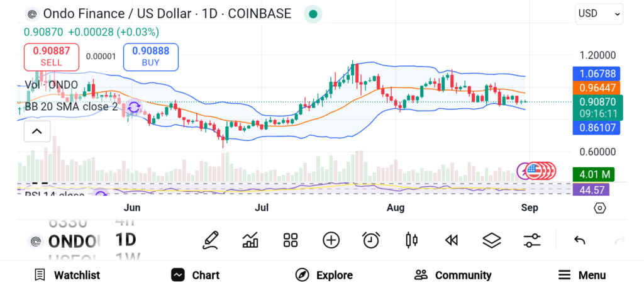Undo last action with back arrow
Image resolution: width=644 pixels, height=290 pixels.
pos(579,240)
